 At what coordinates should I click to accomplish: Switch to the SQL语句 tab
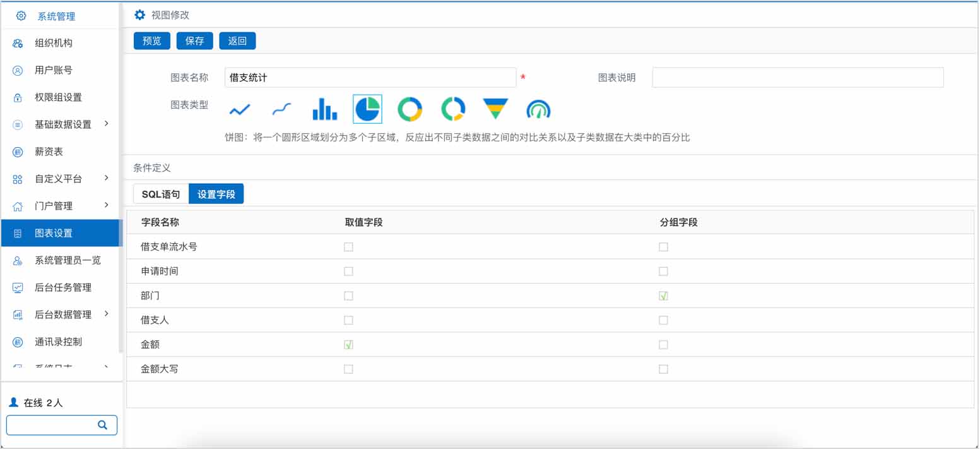(160, 194)
